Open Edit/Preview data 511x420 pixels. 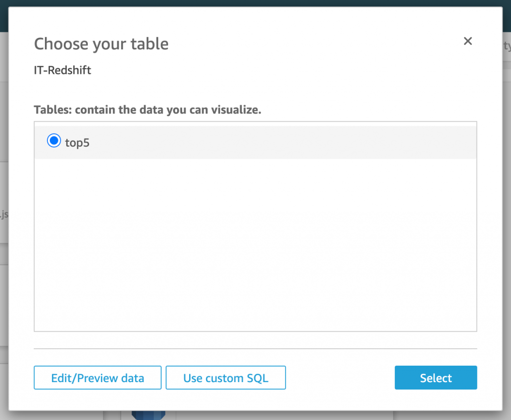pyautogui.click(x=98, y=378)
